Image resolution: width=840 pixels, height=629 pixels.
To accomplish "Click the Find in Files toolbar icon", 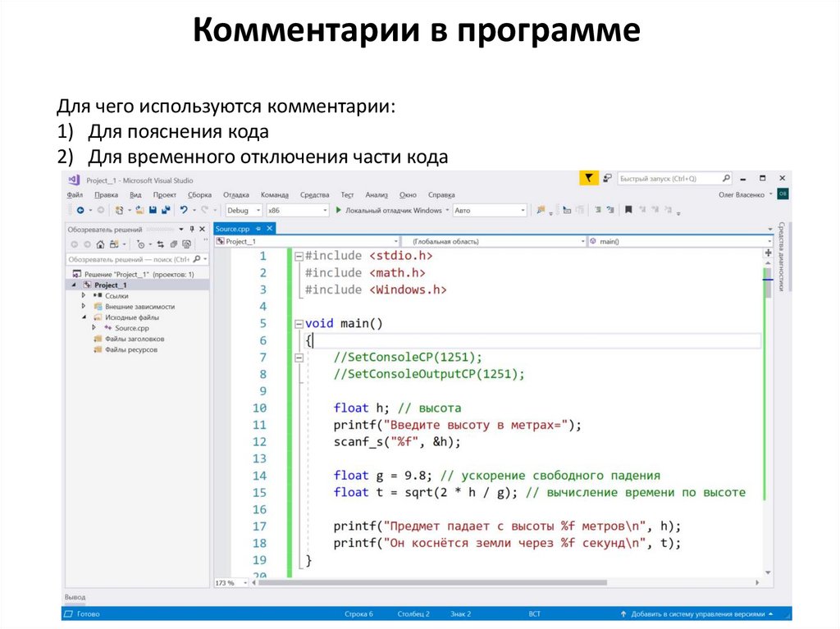I will coord(541,210).
